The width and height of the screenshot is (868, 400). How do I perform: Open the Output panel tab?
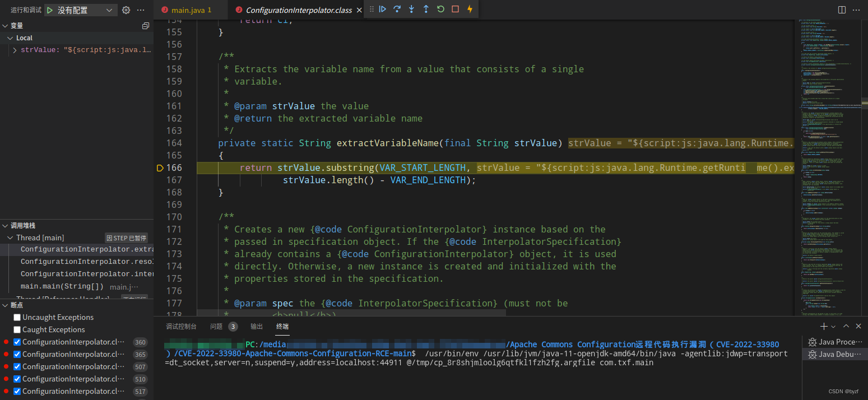click(x=257, y=326)
